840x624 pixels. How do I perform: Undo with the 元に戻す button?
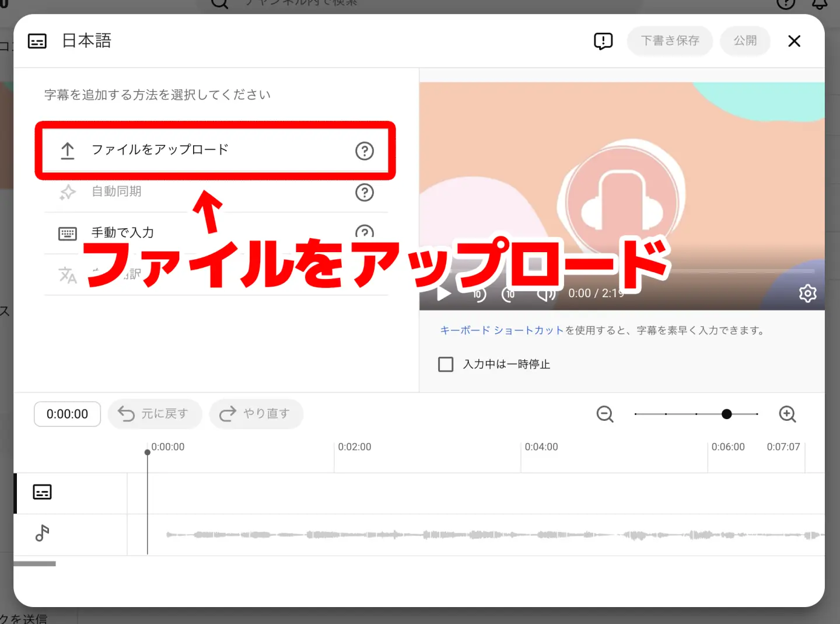point(155,413)
